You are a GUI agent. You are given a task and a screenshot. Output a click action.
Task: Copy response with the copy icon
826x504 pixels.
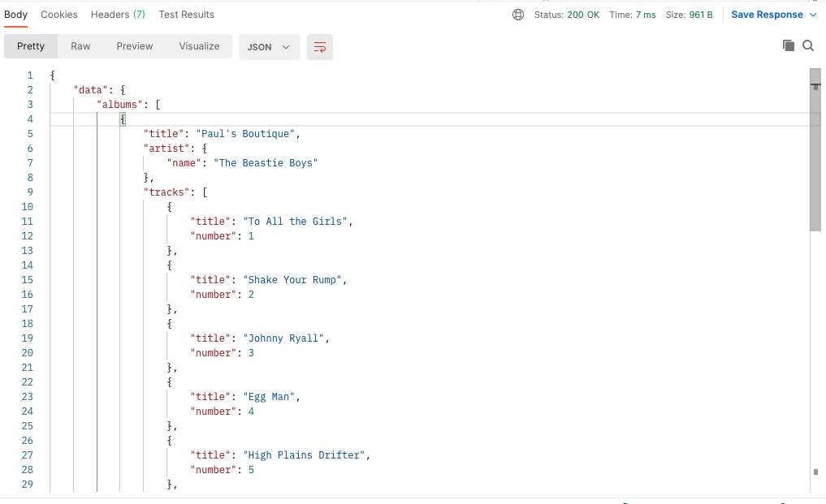click(x=788, y=45)
